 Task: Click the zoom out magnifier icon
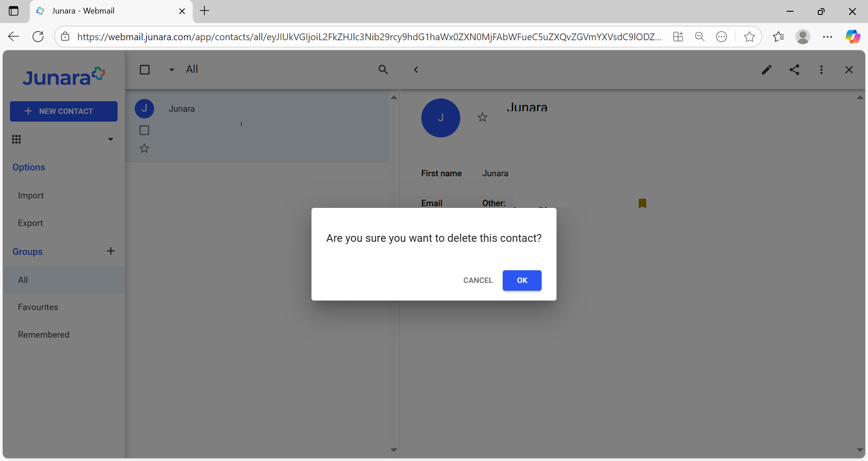click(x=700, y=37)
